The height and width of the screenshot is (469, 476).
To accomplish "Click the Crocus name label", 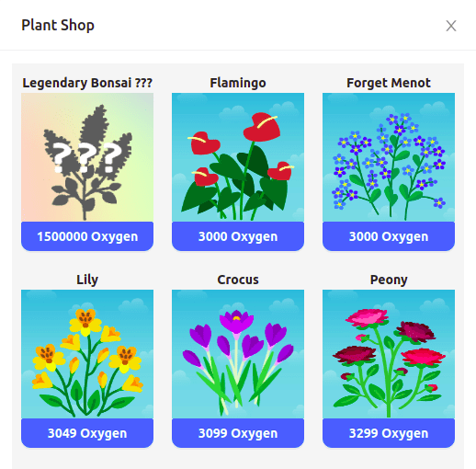I will (x=238, y=280).
